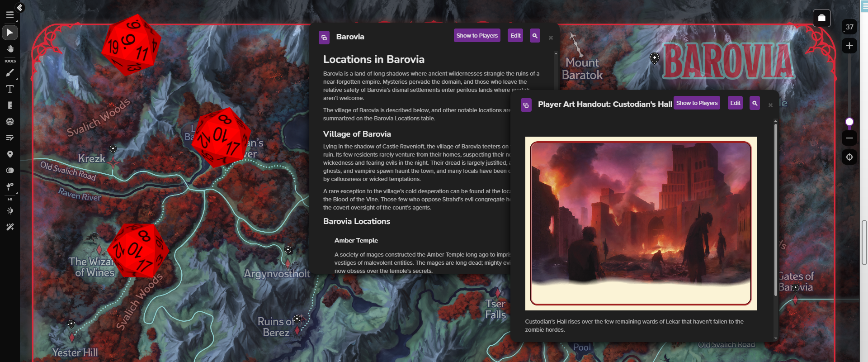This screenshot has height=362, width=868.
Task: Show Custodian's Hall handout to players
Action: tap(697, 103)
